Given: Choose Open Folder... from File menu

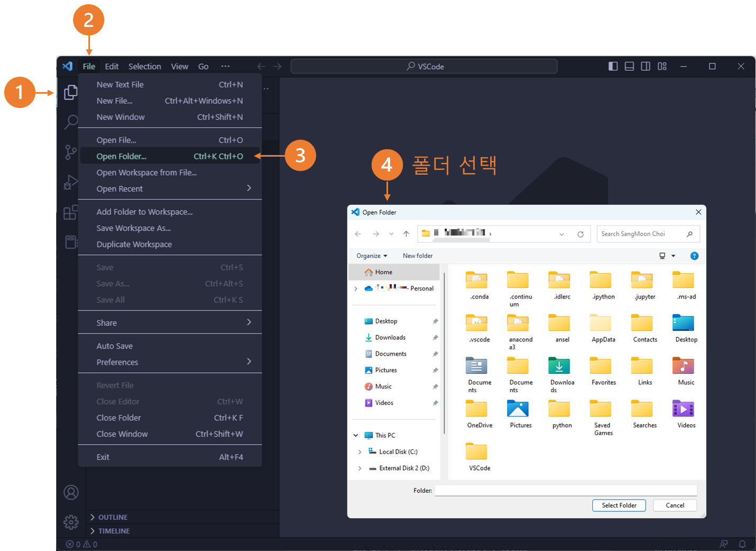Looking at the screenshot, I should point(170,156).
